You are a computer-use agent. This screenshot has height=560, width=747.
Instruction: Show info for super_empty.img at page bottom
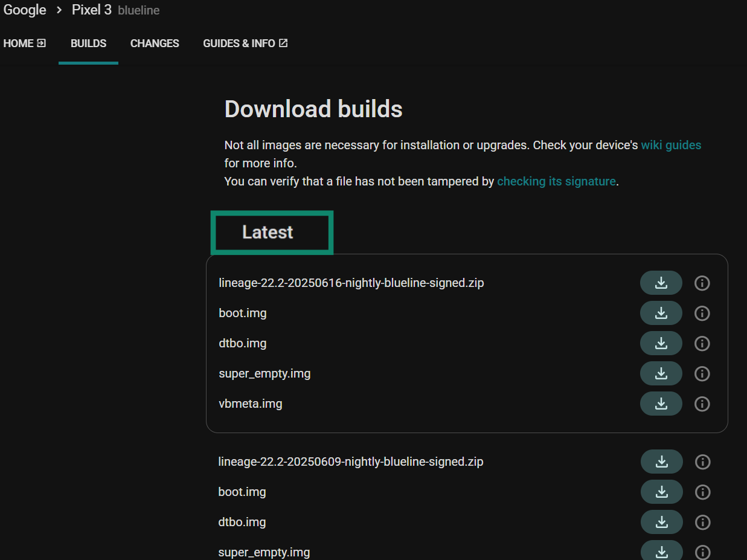click(702, 551)
